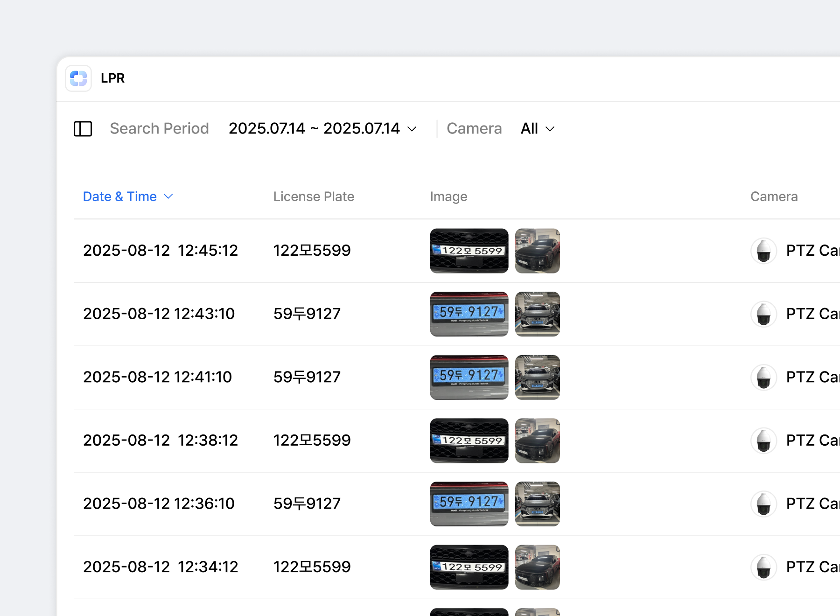Open plate crop thumbnail for 12:45:12 entry
Screen dimensions: 840x616
469,251
